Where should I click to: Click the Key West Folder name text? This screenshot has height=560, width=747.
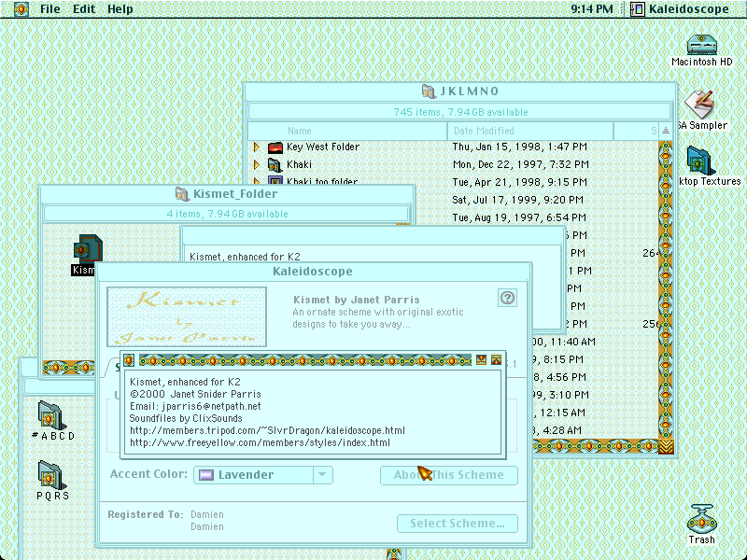click(x=323, y=147)
